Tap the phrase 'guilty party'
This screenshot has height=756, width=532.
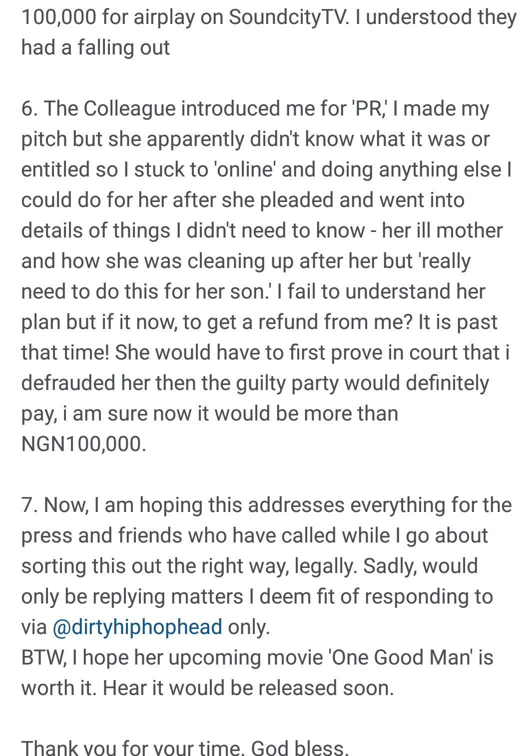(287, 383)
